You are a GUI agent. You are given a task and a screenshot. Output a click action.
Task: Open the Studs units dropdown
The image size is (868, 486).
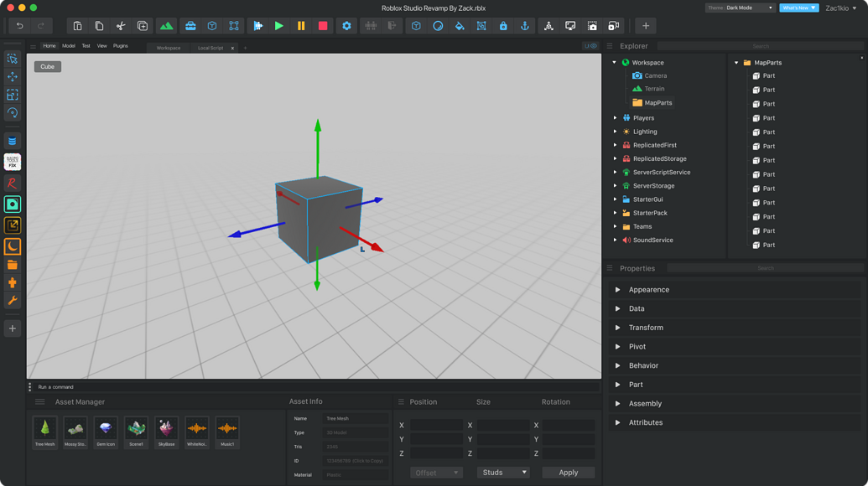click(x=502, y=472)
